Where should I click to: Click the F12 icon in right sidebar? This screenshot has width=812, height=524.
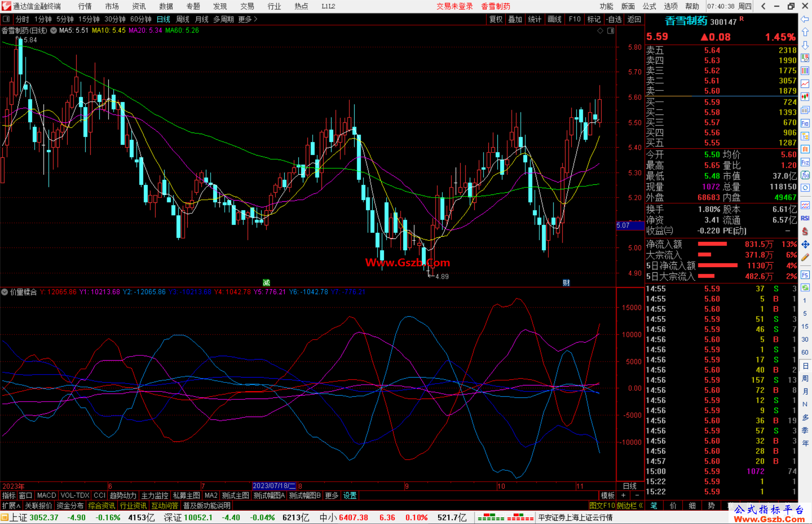click(x=805, y=162)
